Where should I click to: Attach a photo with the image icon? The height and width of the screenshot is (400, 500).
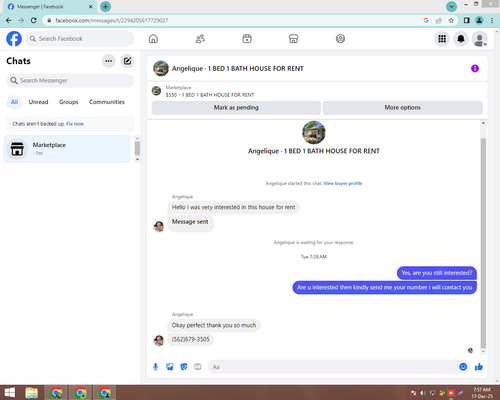170,367
